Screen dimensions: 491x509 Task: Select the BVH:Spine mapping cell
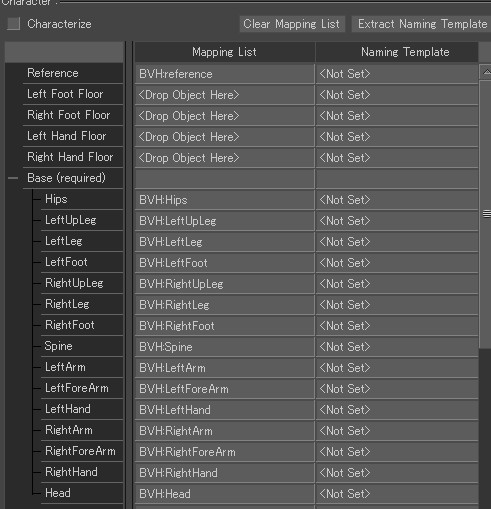click(x=225, y=347)
